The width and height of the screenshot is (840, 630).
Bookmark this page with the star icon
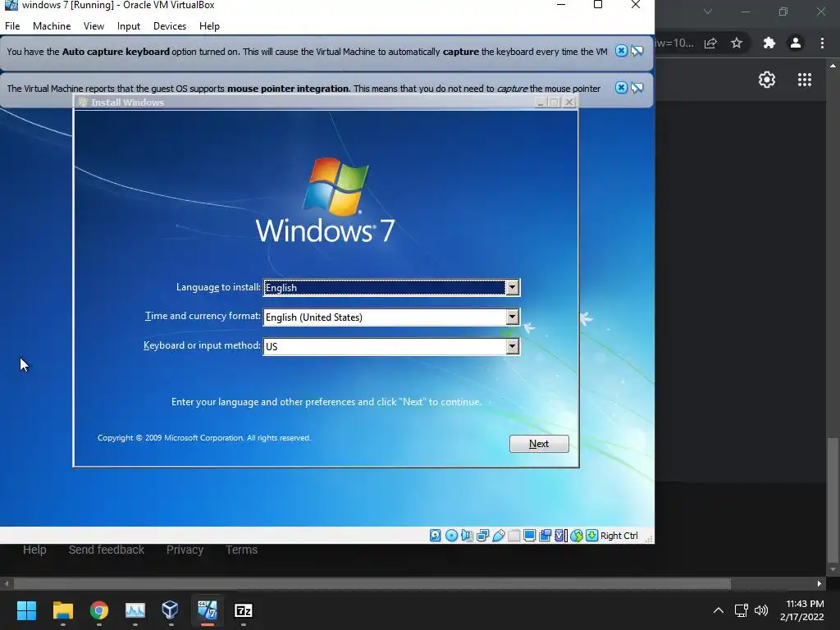pyautogui.click(x=737, y=43)
